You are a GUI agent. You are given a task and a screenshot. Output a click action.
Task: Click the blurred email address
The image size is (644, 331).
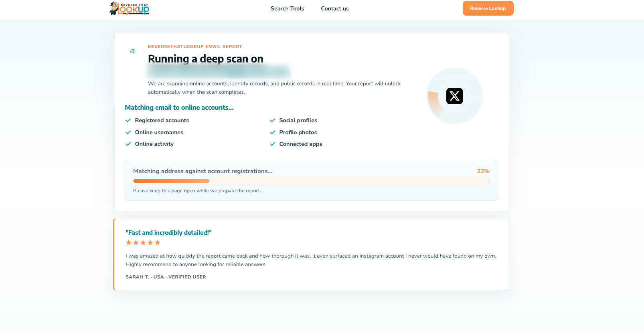click(x=219, y=71)
